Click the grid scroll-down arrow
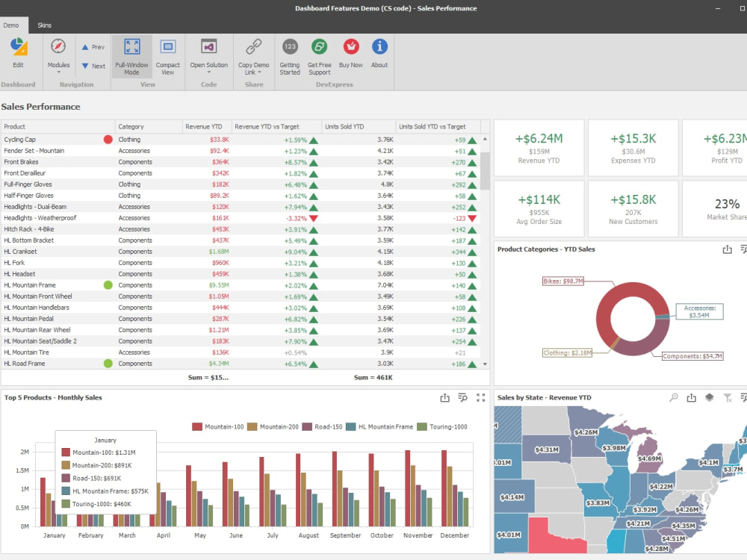747x560 pixels. [x=485, y=364]
